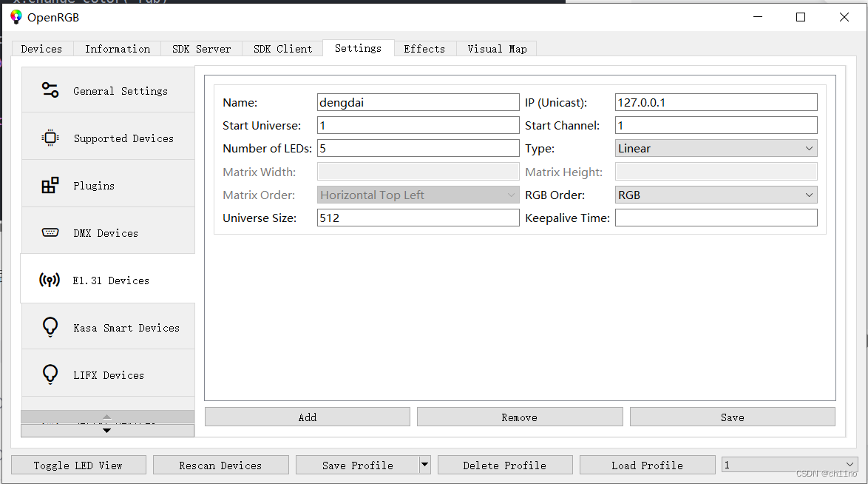Click the Start Universe input field

pyautogui.click(x=418, y=125)
